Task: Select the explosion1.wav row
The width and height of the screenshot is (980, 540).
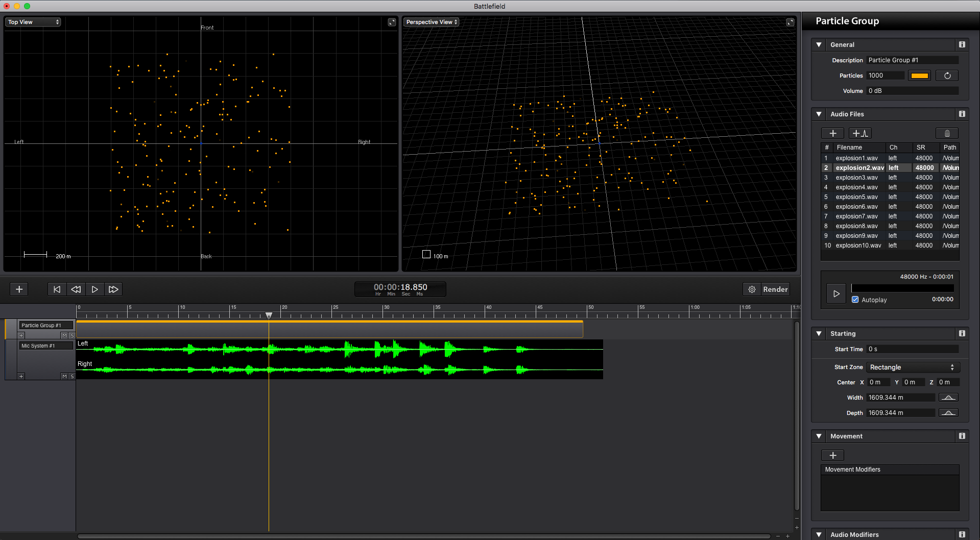Action: [x=890, y=158]
